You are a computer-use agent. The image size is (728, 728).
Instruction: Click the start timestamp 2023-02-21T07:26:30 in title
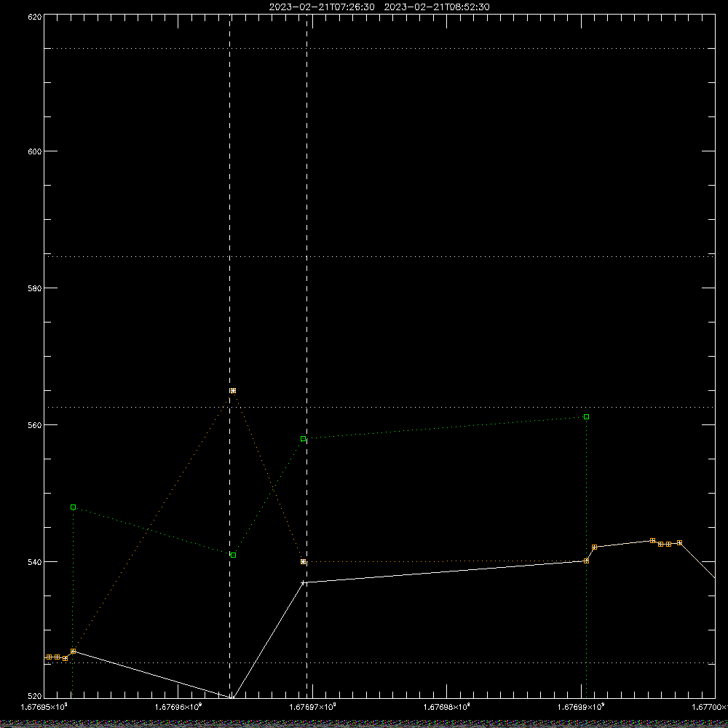point(322,7)
